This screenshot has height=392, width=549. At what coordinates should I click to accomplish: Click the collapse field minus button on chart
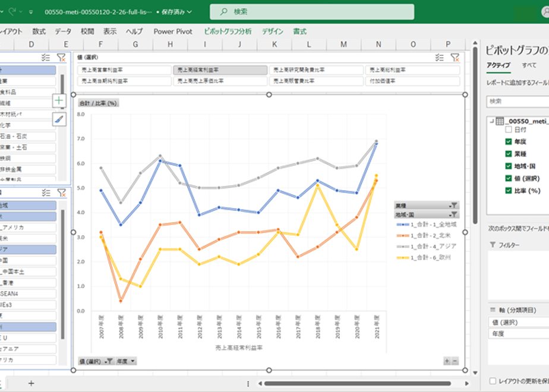coord(455,361)
